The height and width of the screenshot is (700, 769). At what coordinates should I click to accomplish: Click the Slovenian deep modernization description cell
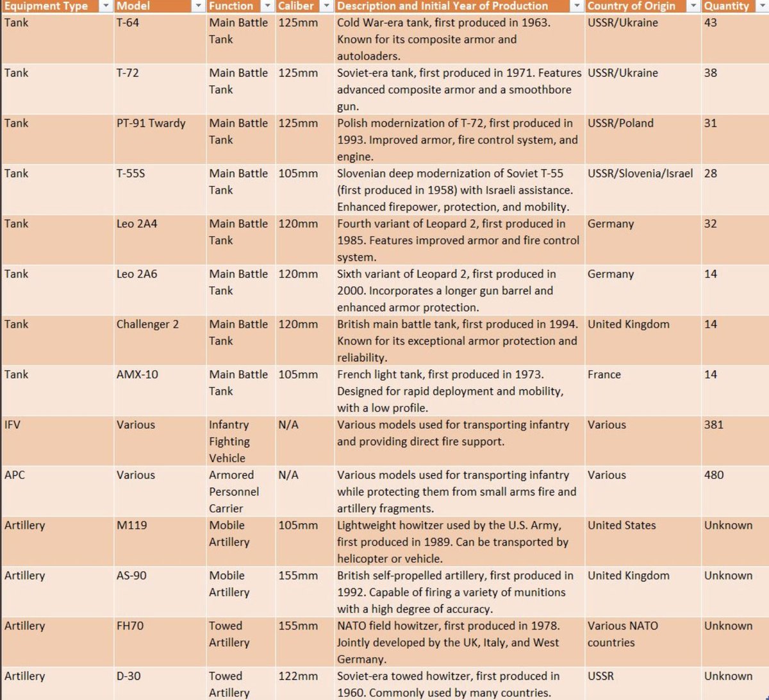(x=459, y=190)
